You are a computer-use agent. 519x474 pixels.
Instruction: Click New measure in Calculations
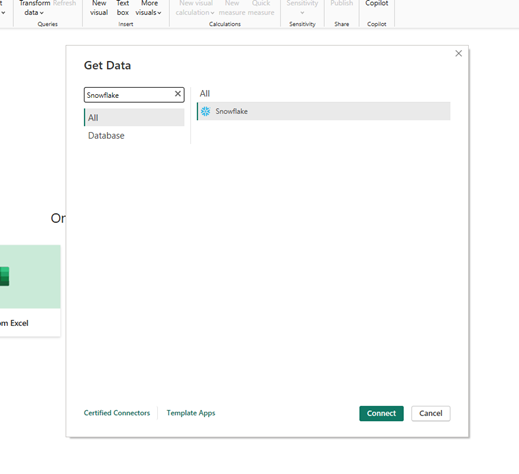tap(232, 8)
